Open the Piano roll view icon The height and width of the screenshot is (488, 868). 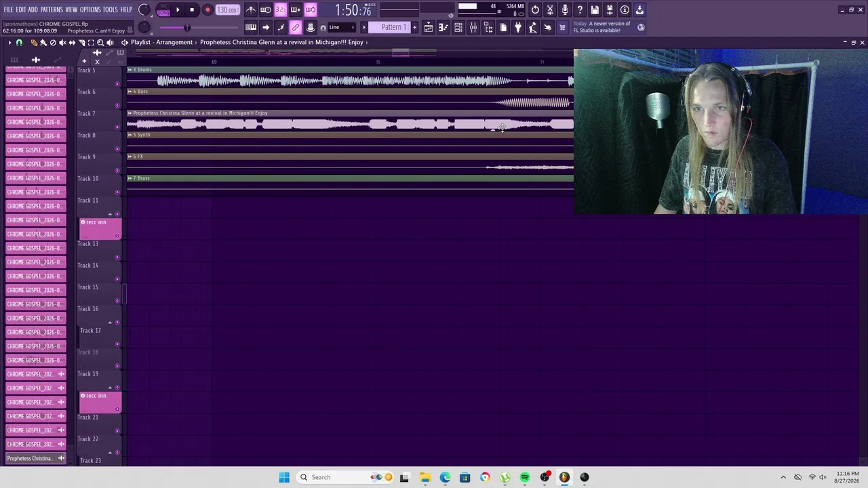point(443,27)
